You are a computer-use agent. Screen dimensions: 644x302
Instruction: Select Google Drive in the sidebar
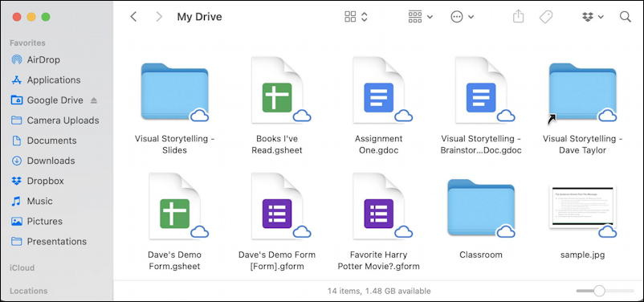point(56,100)
